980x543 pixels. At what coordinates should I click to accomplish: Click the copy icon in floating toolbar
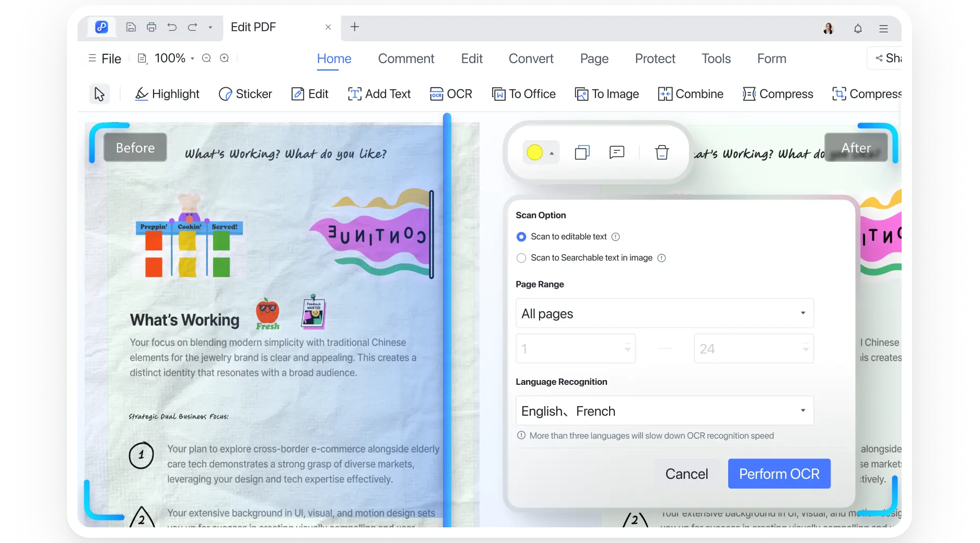(582, 152)
